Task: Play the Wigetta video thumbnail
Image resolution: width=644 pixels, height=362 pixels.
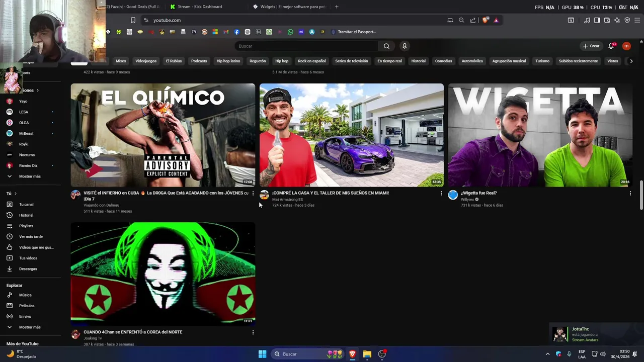Action: tap(540, 135)
